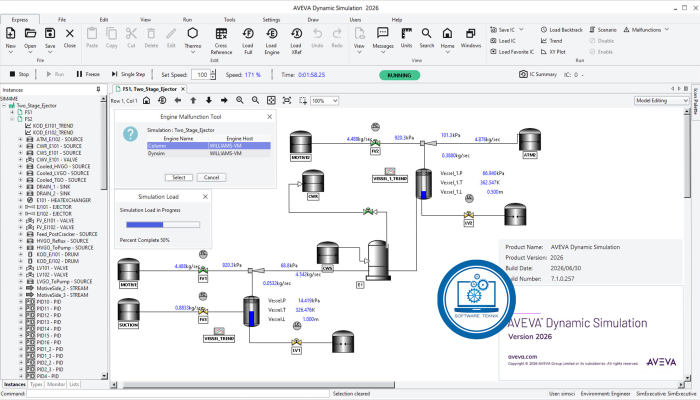Open the Windows tool
Screen dimensions: 700x400
[x=471, y=33]
